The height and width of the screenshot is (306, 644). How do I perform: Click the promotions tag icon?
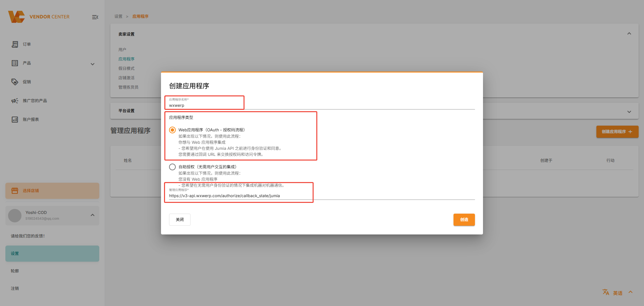15,82
